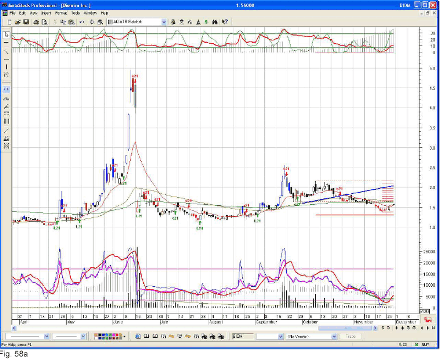Image resolution: width=440 pixels, height=360 pixels.
Task: Pick a color from the bottom color palette
Action: [x=108, y=336]
